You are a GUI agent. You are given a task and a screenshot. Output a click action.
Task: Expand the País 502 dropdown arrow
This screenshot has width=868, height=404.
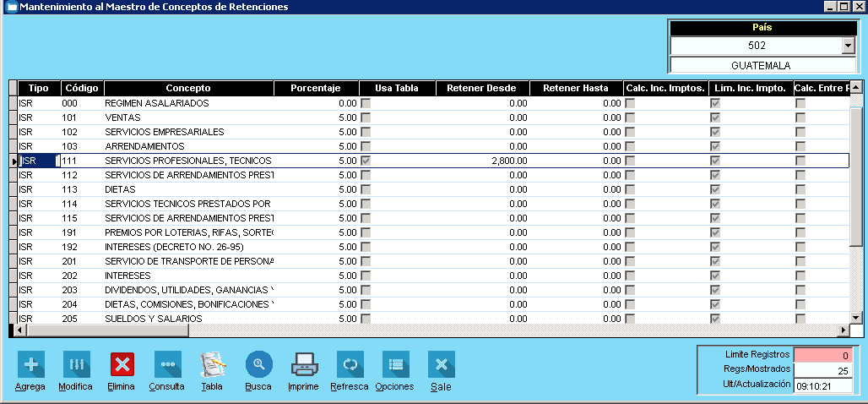[849, 46]
